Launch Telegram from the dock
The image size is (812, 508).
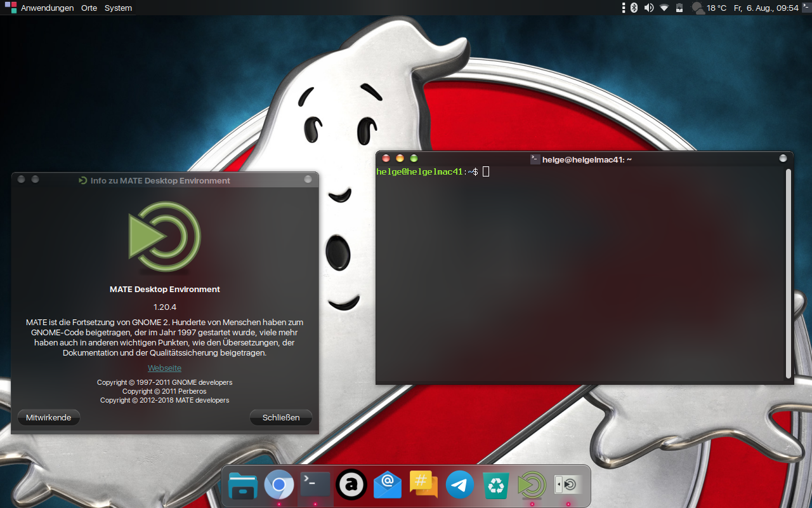point(460,486)
